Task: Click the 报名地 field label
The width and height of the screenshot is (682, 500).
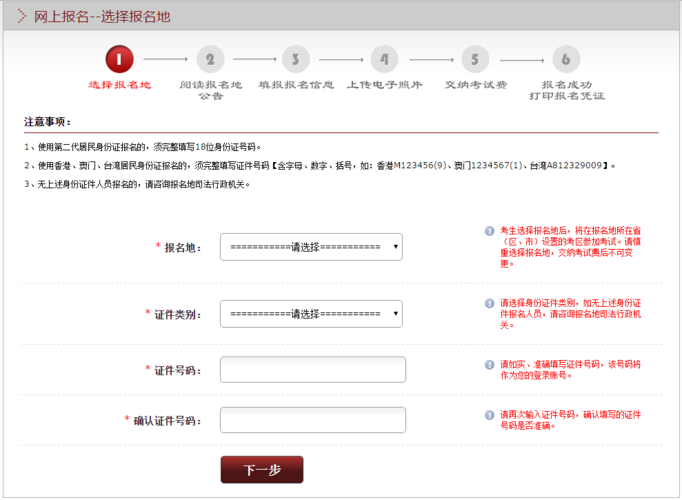Action: click(183, 248)
